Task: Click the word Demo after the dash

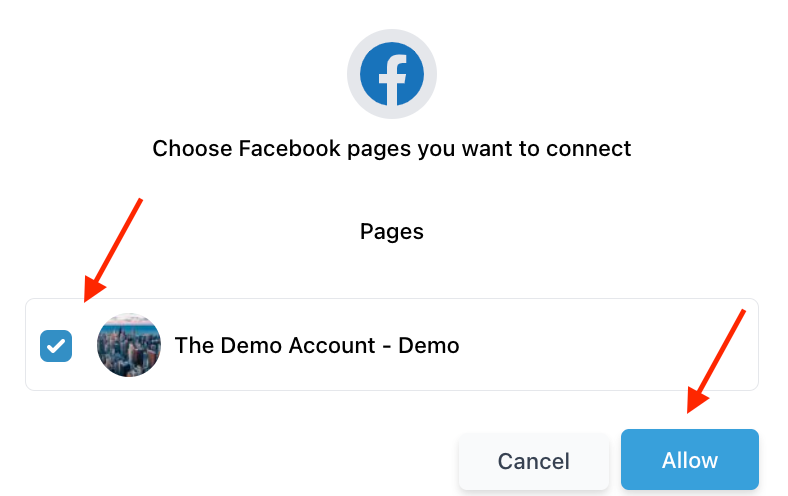Action: [x=429, y=346]
